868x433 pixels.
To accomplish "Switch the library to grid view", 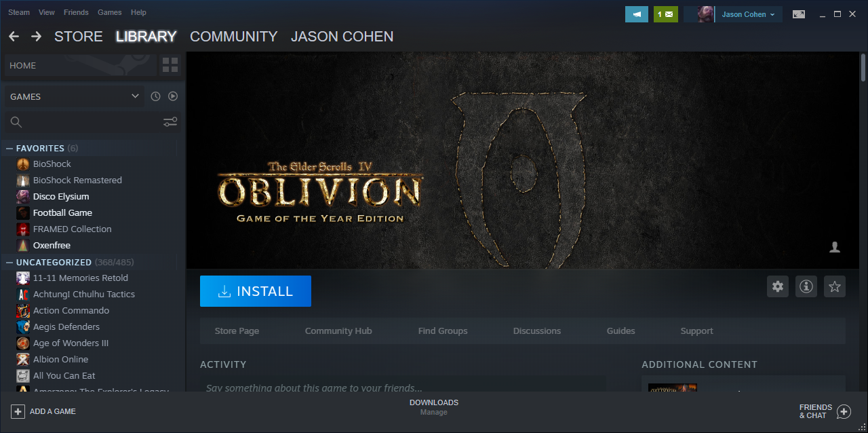I will (170, 66).
